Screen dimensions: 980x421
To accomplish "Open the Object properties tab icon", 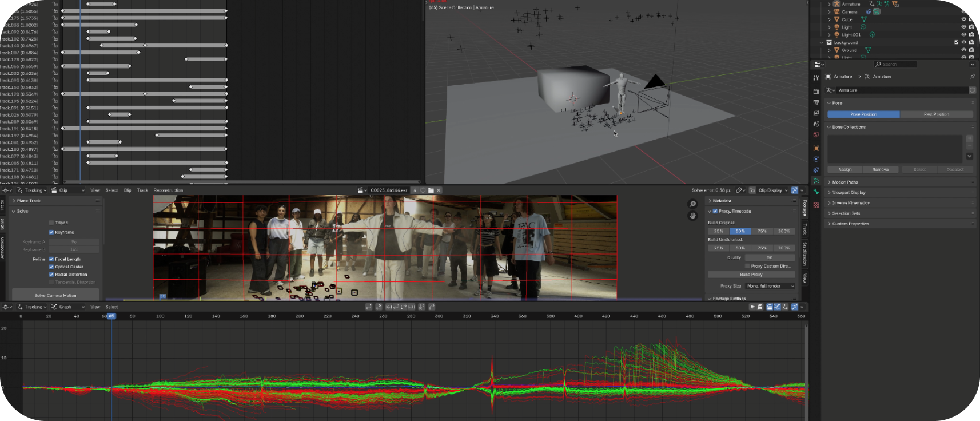I will (x=816, y=148).
